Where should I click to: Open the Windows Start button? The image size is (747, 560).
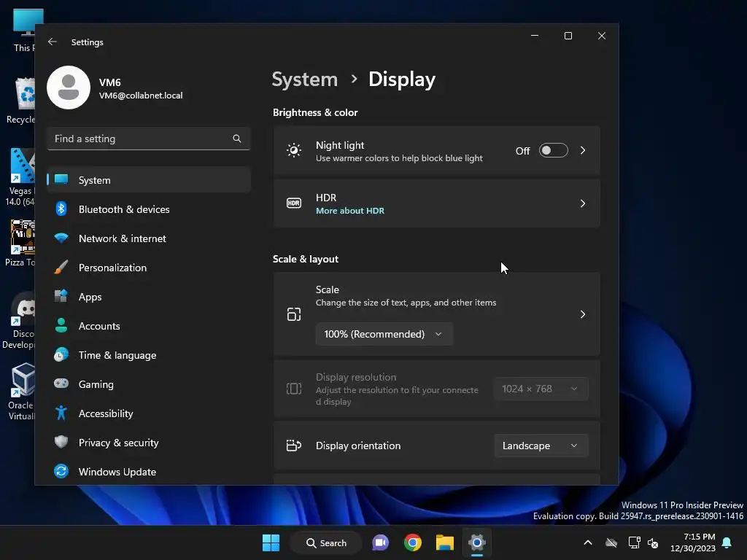271,542
